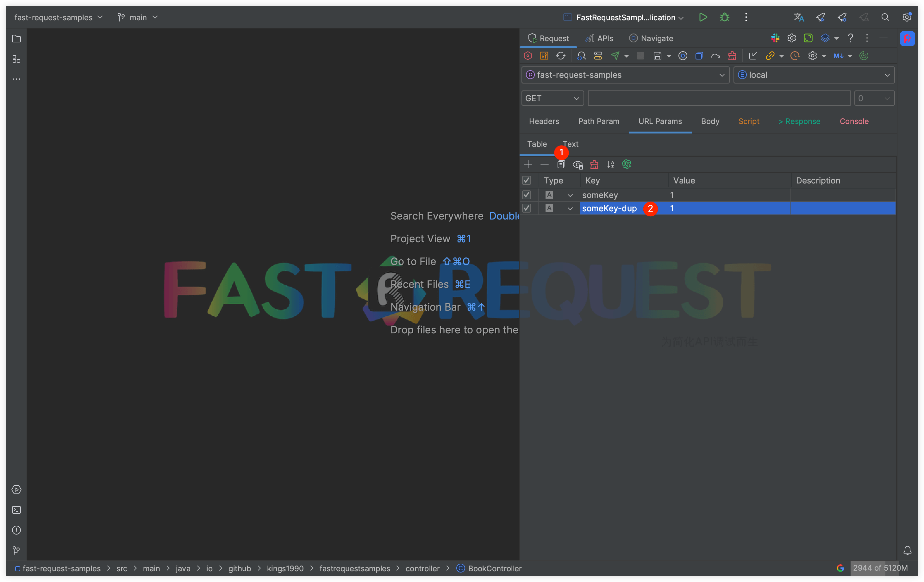Click the main git branch button
The image size is (924, 582).
(x=138, y=17)
